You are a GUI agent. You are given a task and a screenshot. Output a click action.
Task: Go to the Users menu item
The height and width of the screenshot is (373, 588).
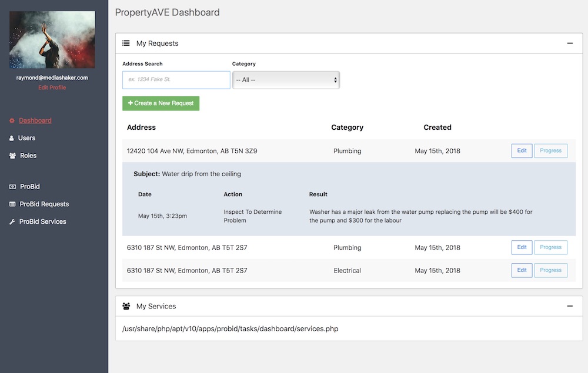point(27,138)
